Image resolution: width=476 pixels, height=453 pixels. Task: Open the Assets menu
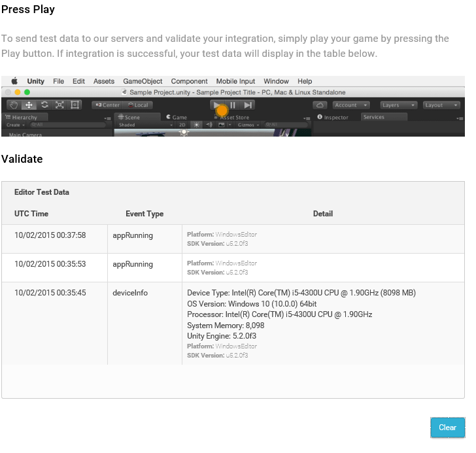(x=104, y=81)
